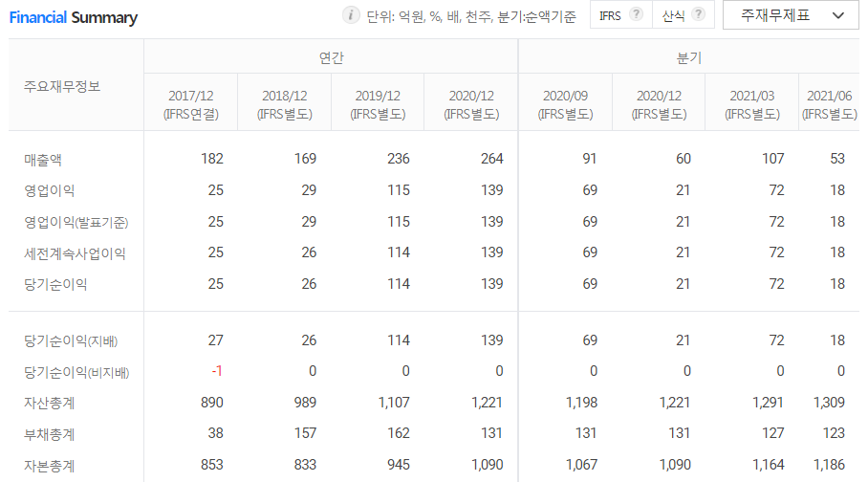The width and height of the screenshot is (868, 482).
Task: Select the 분기 column group header
Action: (x=688, y=57)
